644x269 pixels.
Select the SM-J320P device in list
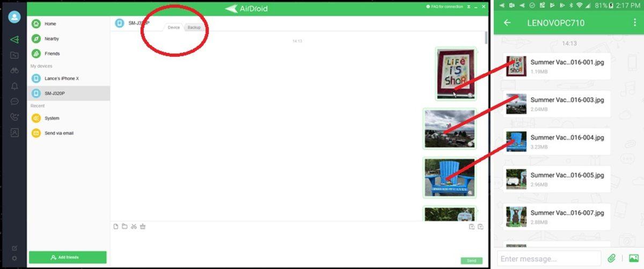click(x=68, y=93)
